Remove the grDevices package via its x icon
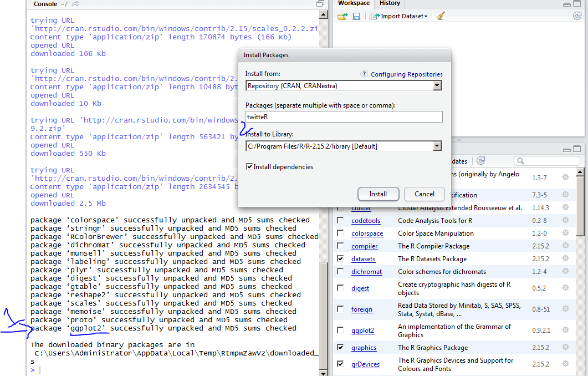Viewport: 588px width, 376px height. pyautogui.click(x=565, y=364)
